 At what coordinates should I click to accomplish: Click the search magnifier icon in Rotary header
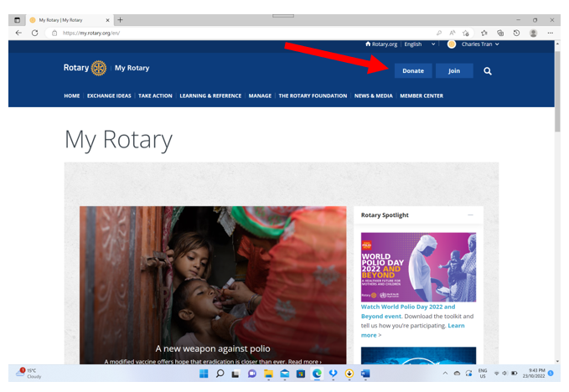tap(488, 71)
